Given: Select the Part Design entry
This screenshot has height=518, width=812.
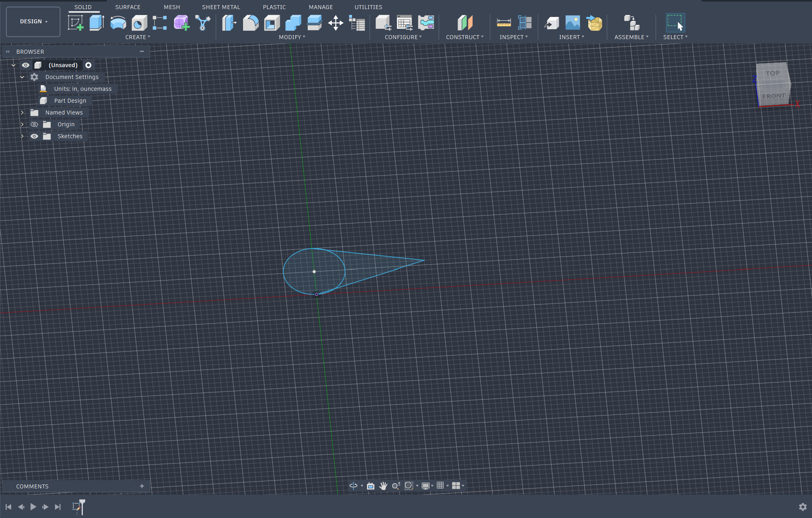Looking at the screenshot, I should [70, 101].
